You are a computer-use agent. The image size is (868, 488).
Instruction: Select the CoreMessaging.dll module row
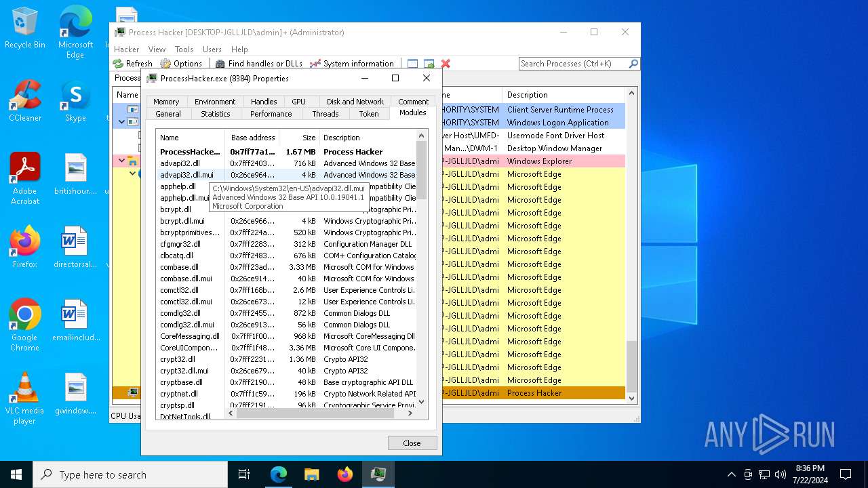tap(286, 336)
